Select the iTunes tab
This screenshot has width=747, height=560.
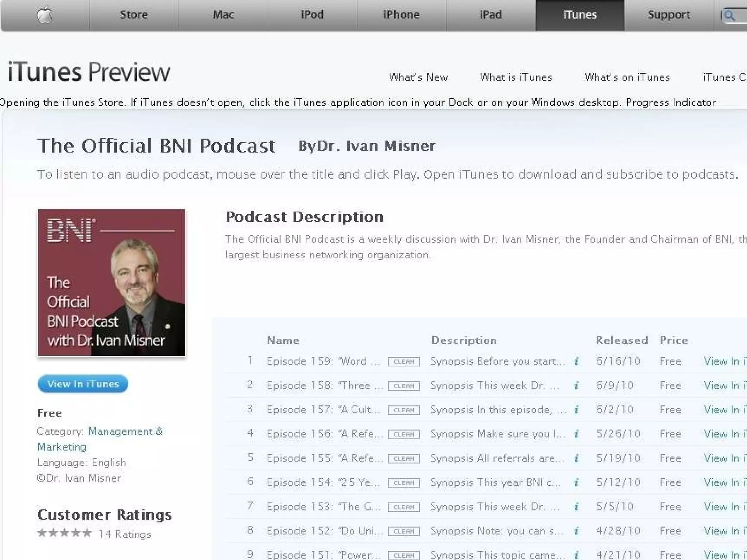point(580,15)
